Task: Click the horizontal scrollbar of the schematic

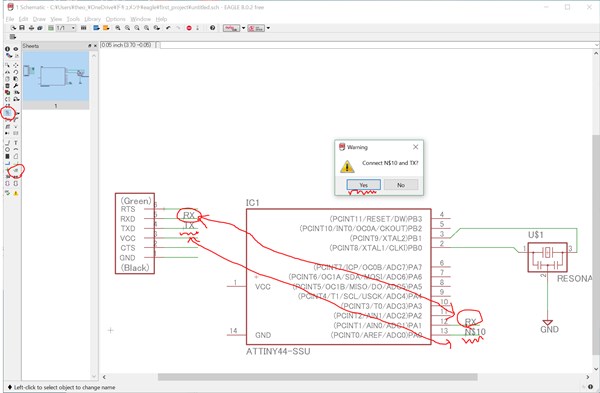Action: click(318, 377)
